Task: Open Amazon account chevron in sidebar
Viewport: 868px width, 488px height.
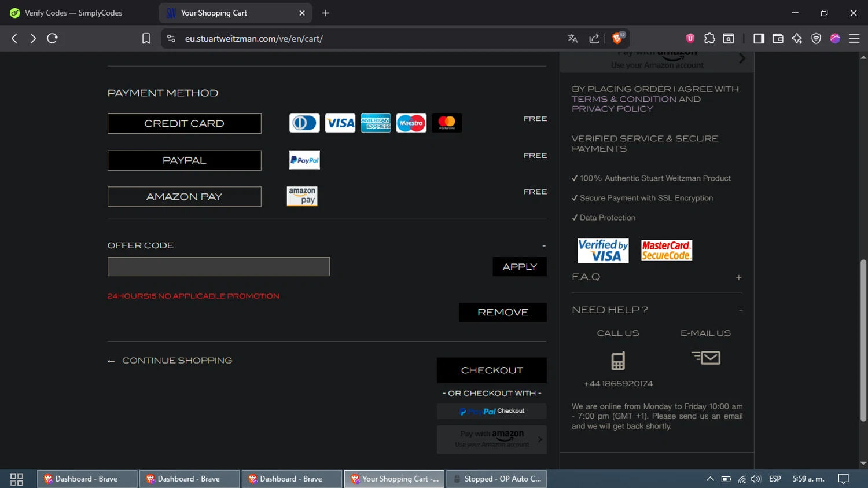Action: [742, 58]
